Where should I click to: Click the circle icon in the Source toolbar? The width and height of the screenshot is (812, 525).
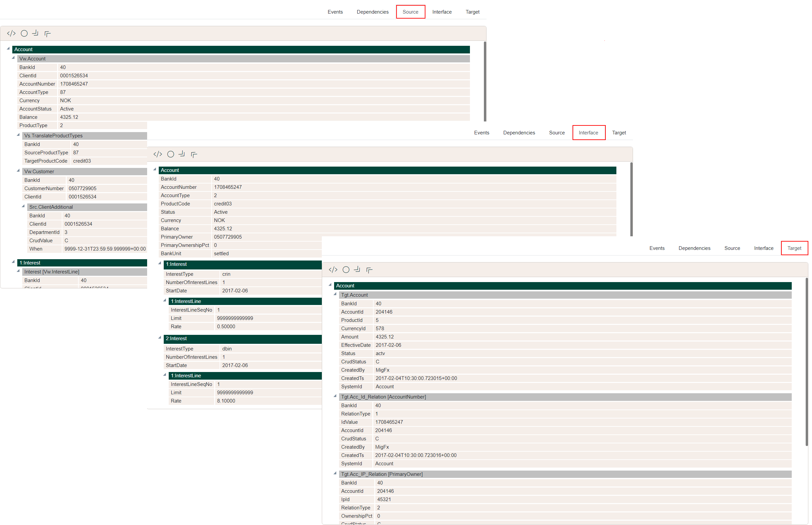24,33
